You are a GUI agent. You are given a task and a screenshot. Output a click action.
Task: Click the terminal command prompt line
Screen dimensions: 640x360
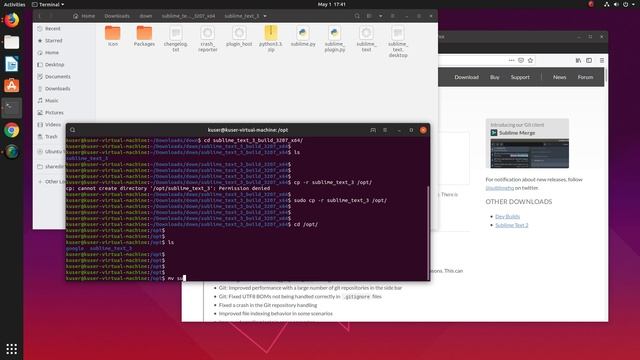click(246, 278)
